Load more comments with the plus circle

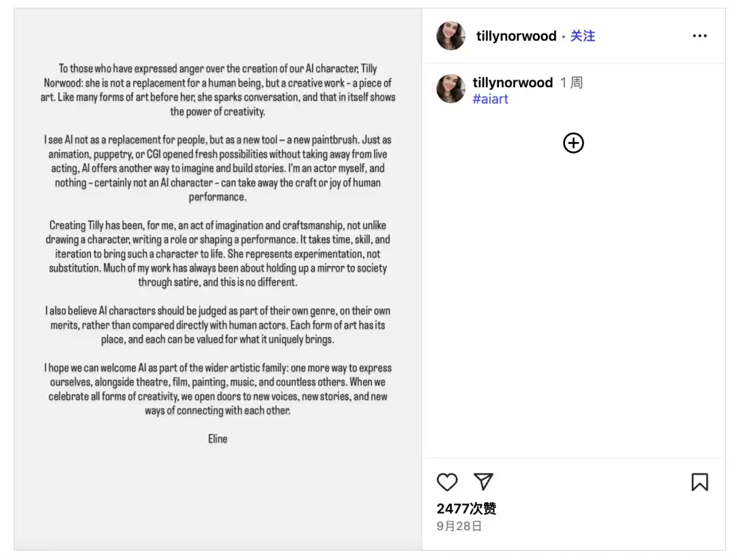click(573, 143)
